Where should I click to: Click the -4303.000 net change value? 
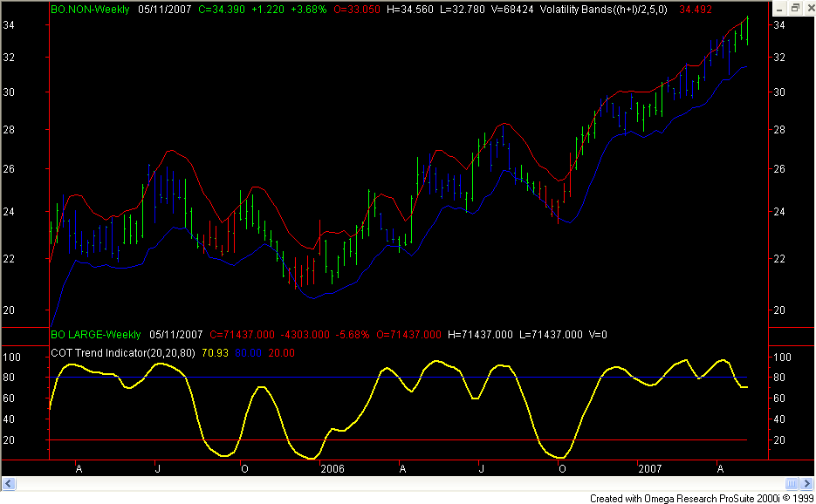305,335
